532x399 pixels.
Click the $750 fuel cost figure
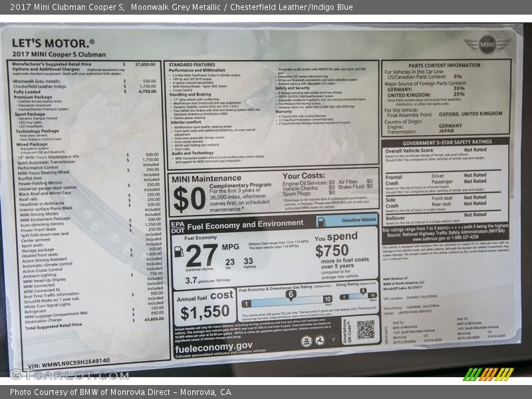[332, 251]
